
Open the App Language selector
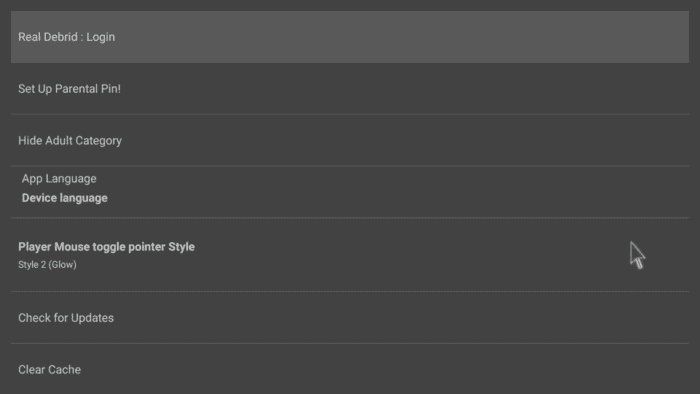[x=350, y=192]
